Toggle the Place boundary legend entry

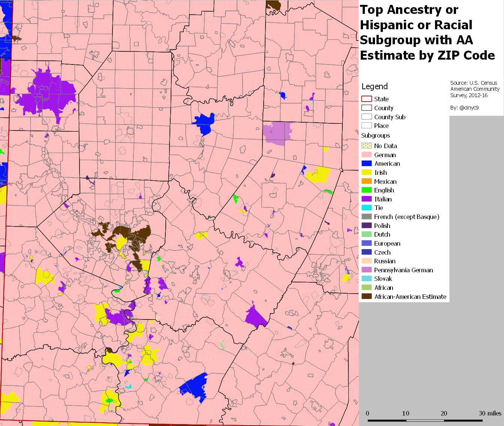click(x=366, y=126)
